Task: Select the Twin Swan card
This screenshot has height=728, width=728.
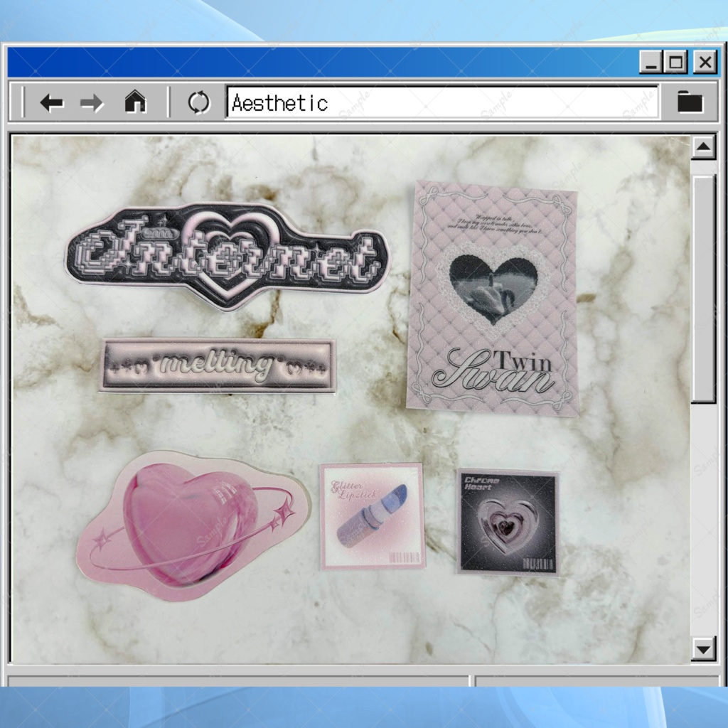Action: [x=492, y=298]
